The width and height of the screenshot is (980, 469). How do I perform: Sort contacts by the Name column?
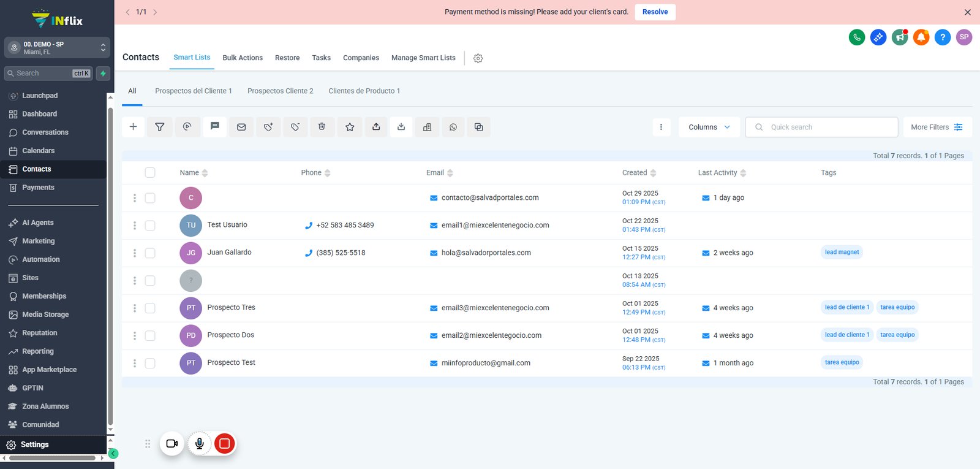click(x=194, y=173)
